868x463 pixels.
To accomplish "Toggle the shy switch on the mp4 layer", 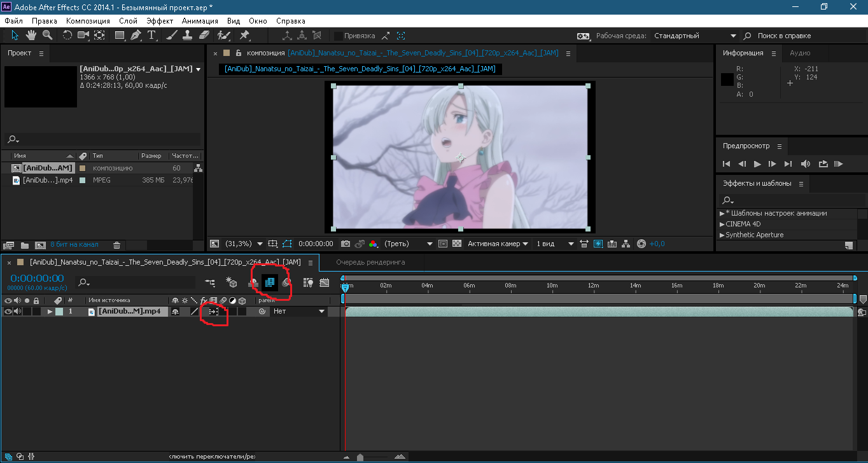I will (176, 312).
